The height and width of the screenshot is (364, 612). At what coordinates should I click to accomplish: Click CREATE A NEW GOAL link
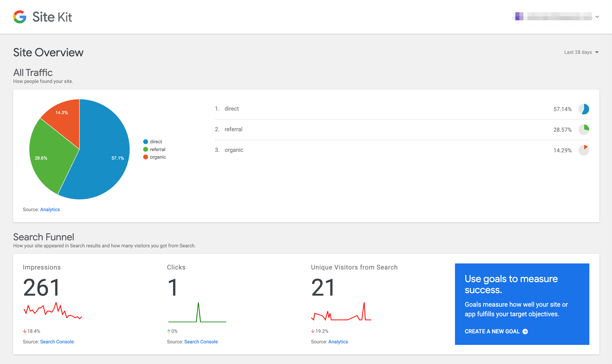[492, 332]
